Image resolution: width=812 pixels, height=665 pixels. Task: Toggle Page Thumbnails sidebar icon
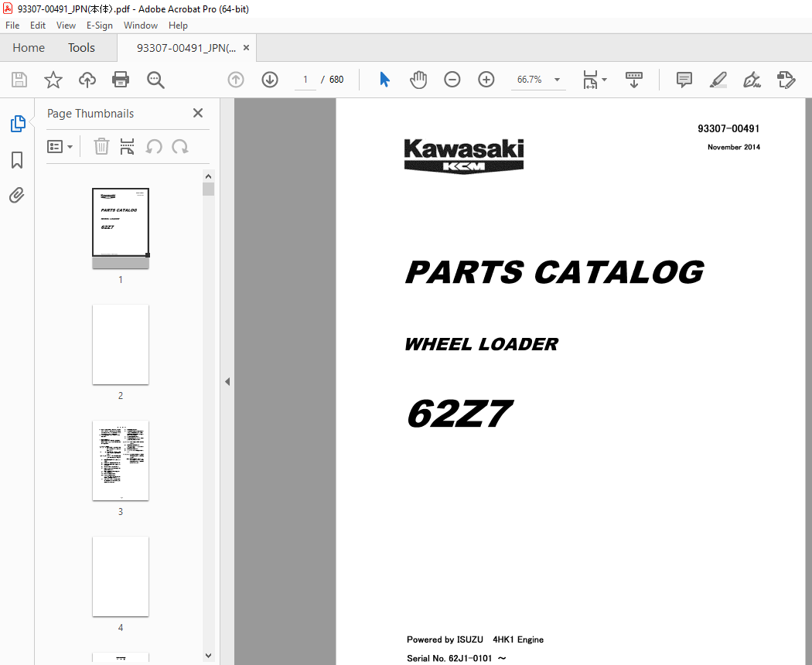tap(17, 124)
